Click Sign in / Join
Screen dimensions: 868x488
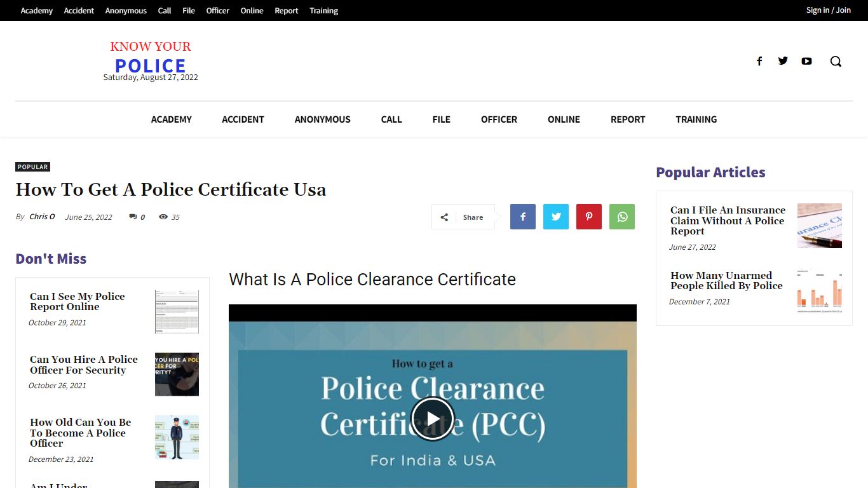829,10
